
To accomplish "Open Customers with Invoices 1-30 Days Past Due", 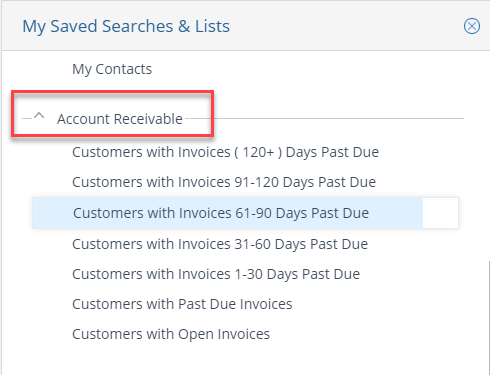I will 216,274.
